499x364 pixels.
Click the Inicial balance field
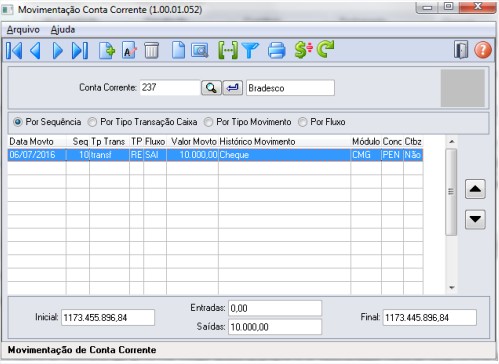[108, 317]
